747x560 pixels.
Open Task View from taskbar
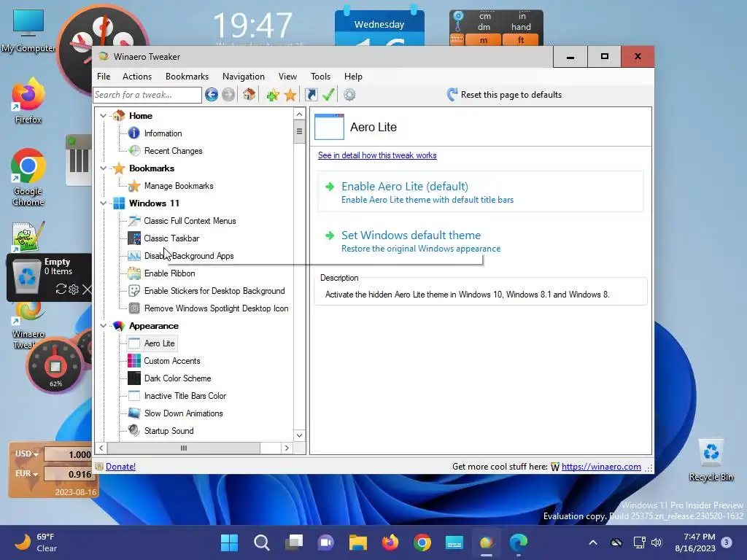click(294, 542)
